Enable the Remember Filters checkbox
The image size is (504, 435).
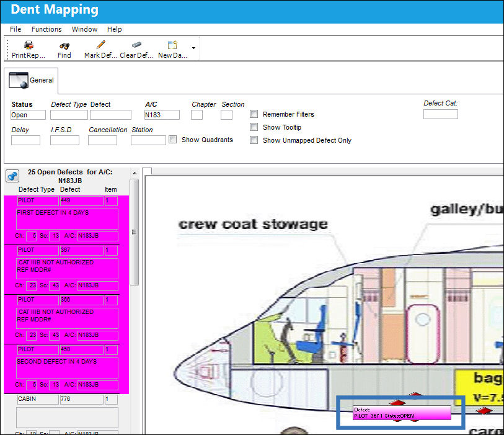coord(254,114)
